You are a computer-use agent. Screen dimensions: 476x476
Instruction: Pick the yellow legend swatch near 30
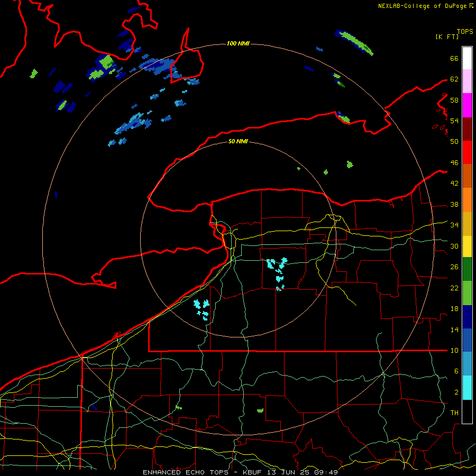(467, 246)
